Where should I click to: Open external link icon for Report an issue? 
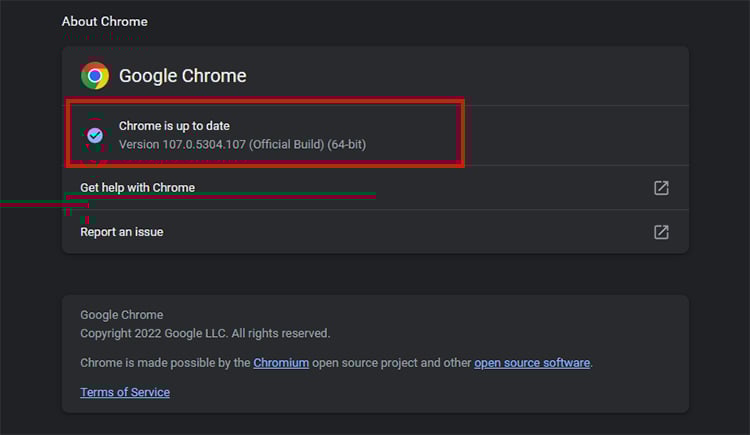[x=661, y=232]
